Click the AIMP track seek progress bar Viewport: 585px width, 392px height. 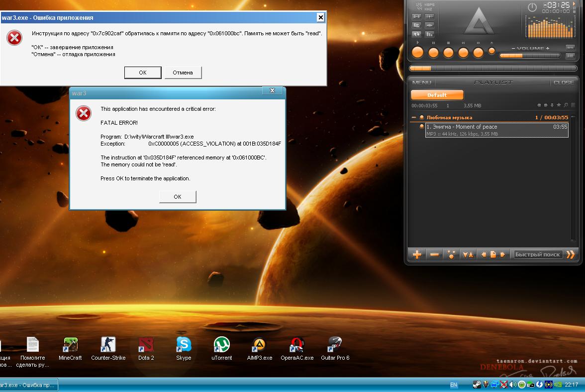point(493,68)
